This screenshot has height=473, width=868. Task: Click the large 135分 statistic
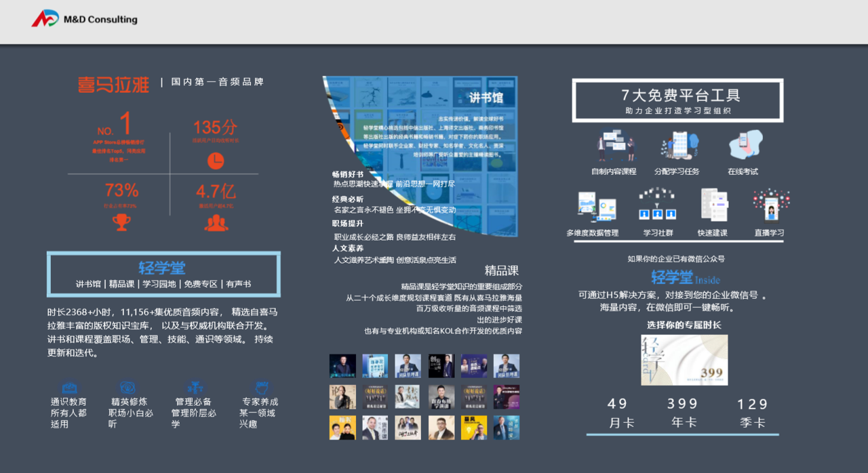215,127
